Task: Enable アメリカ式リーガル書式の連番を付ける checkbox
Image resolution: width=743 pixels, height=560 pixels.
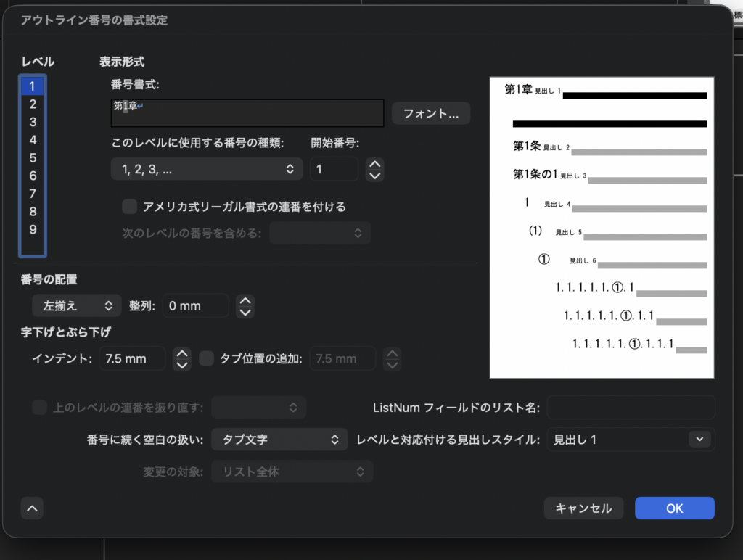Action: coord(130,207)
